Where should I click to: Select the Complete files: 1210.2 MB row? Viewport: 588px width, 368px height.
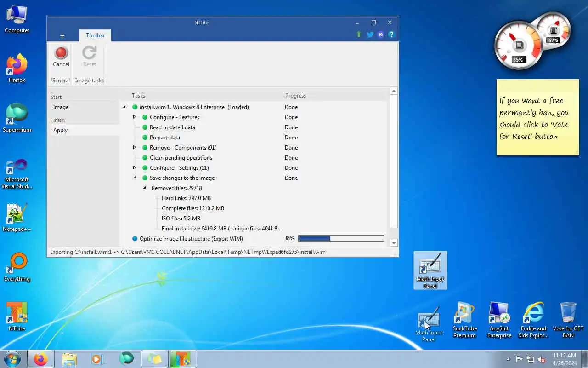point(193,208)
